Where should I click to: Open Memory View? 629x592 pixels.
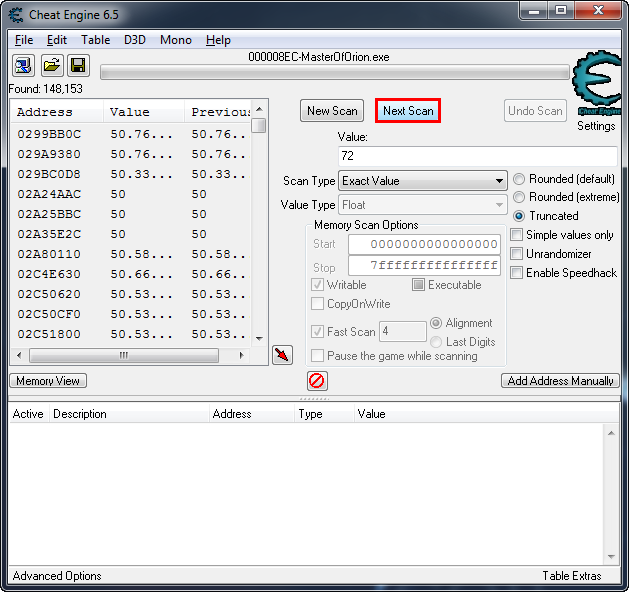48,381
